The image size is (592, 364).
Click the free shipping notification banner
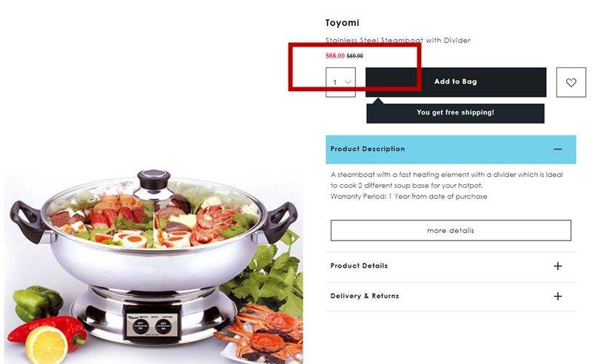coord(455,112)
